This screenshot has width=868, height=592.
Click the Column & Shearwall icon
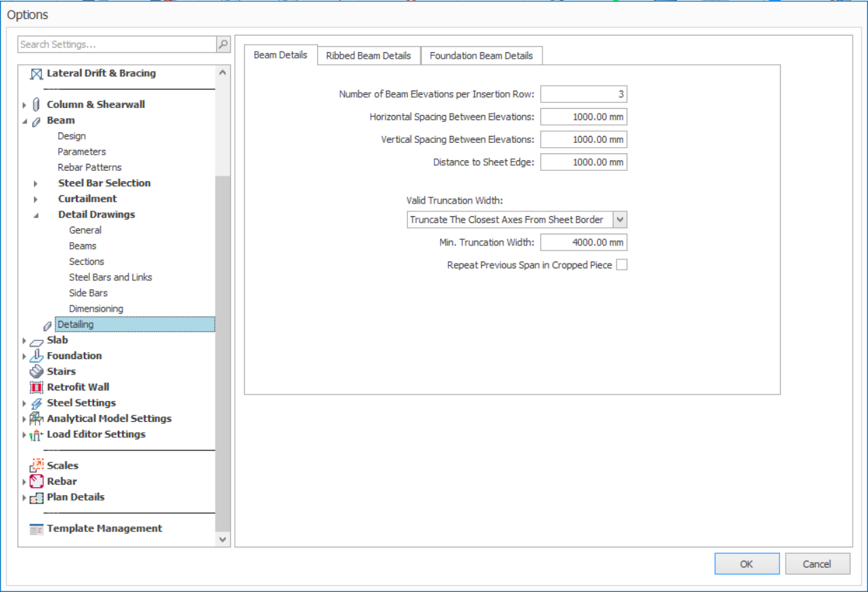pyautogui.click(x=37, y=105)
